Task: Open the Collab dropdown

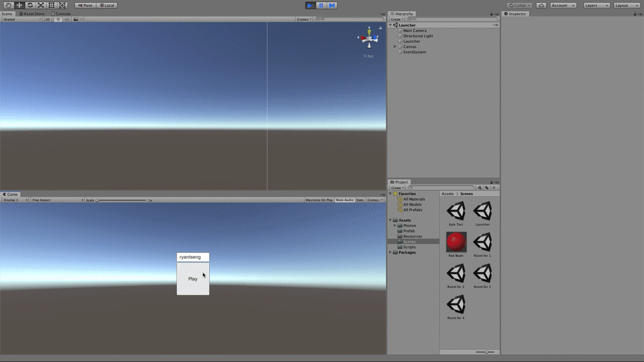Action: point(519,5)
